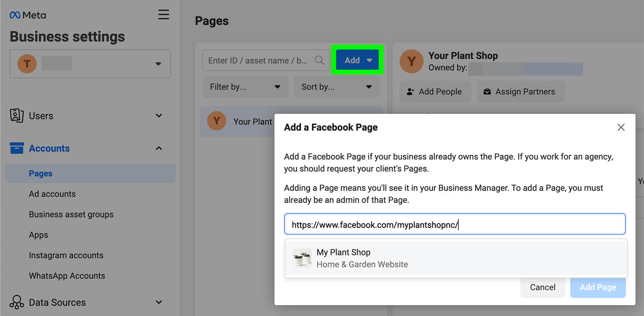Click the Home & Garden Website text

(x=362, y=264)
